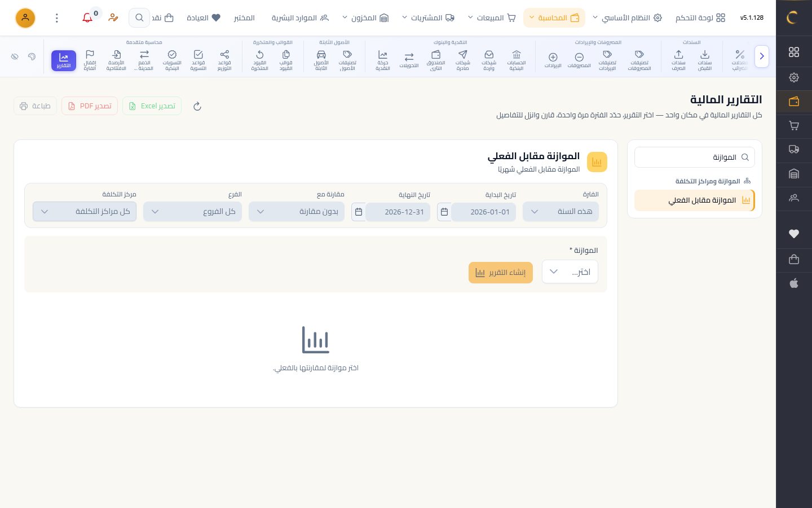Expand the مقارنة مع comparison dropdown
Image resolution: width=812 pixels, height=508 pixels.
click(x=297, y=212)
